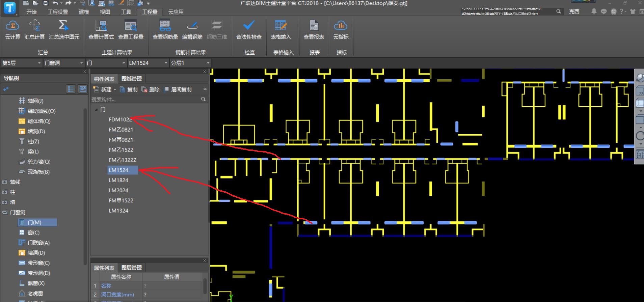Switch to the 建模 ribbon tab

pos(84,12)
